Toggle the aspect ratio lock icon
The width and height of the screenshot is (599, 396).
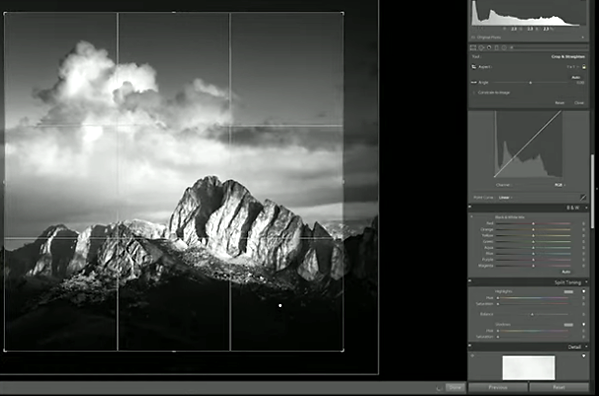[584, 67]
